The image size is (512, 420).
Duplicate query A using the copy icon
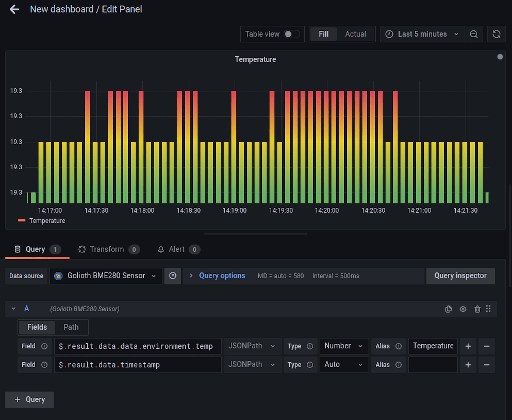click(x=448, y=309)
